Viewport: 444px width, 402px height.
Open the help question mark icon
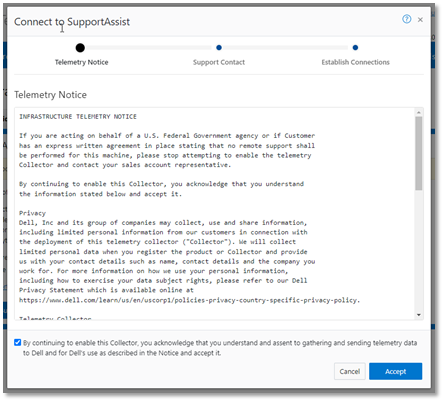click(406, 19)
